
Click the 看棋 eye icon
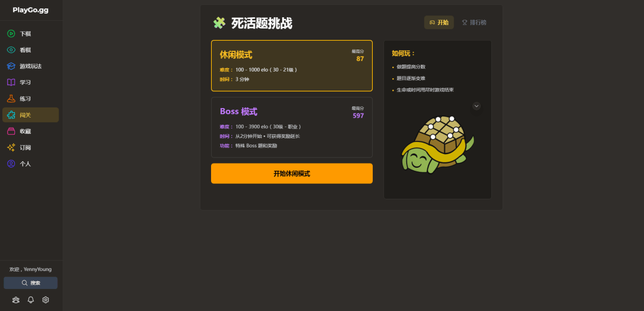(x=11, y=50)
